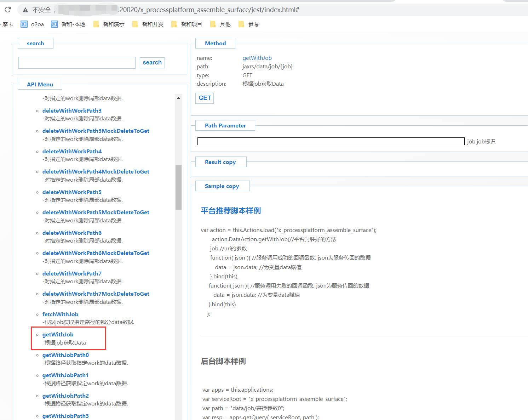528x420 pixels.
Task: Open the 智和演示 bookmark folder
Action: pos(109,24)
